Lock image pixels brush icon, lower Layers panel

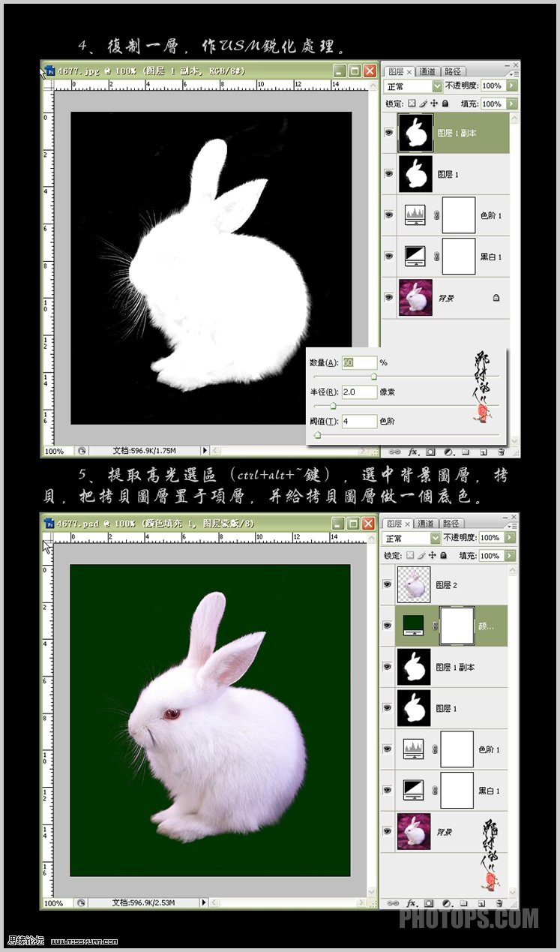coord(423,556)
